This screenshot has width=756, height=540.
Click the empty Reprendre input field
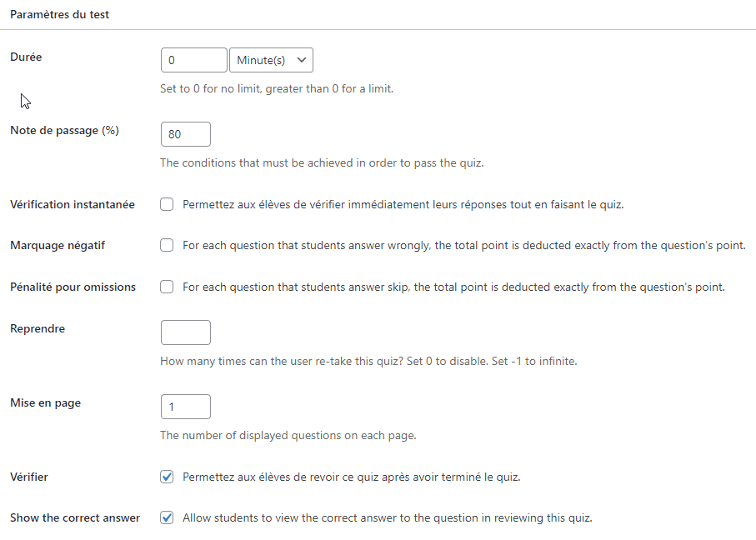pyautogui.click(x=185, y=332)
